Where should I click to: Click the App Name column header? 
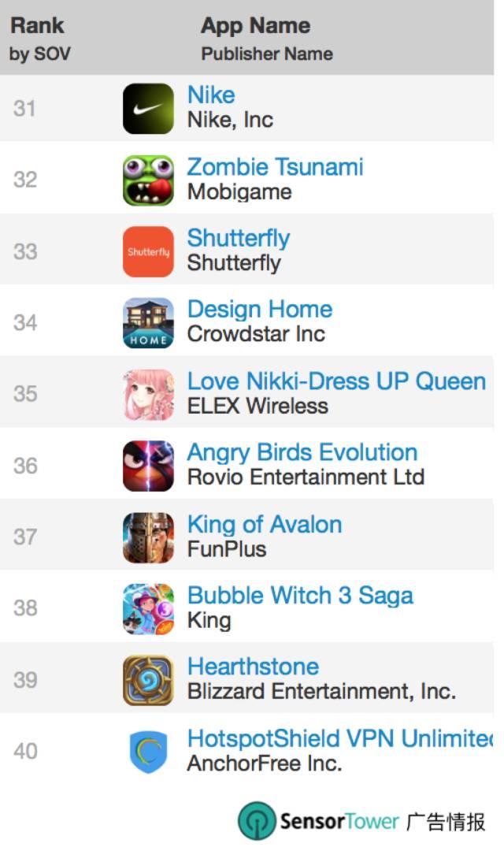click(x=255, y=26)
